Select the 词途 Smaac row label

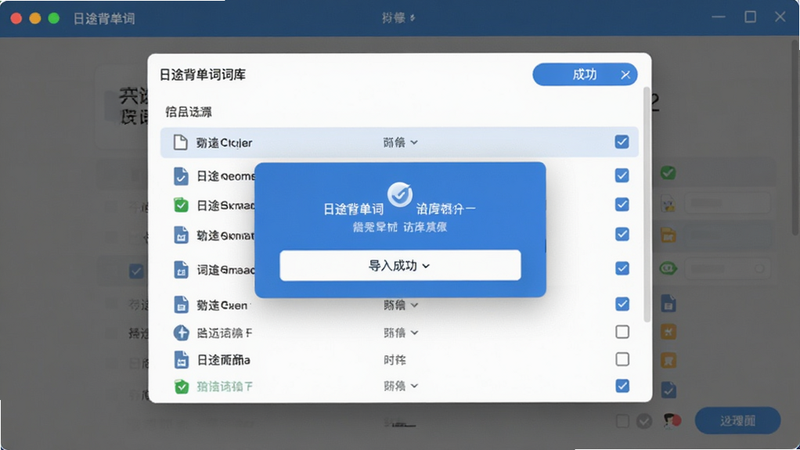226,270
